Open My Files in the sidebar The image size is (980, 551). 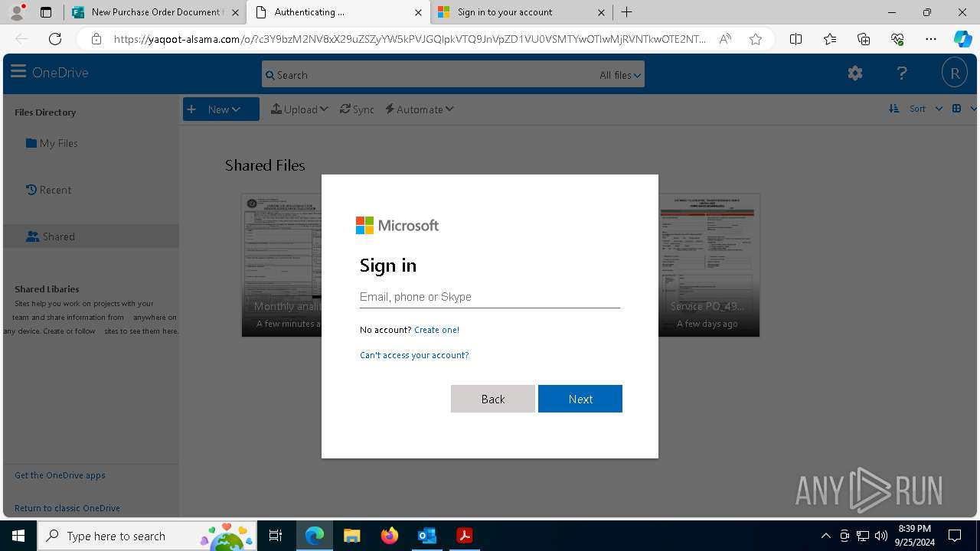52,143
